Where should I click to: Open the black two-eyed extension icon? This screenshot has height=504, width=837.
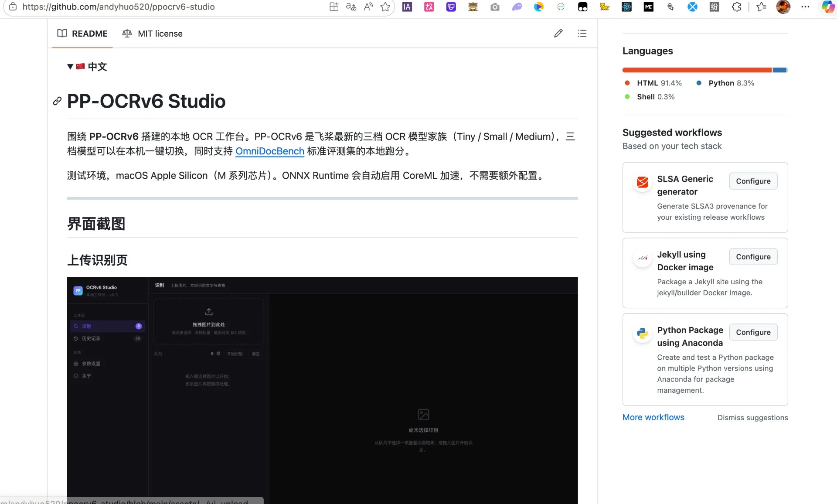point(583,7)
